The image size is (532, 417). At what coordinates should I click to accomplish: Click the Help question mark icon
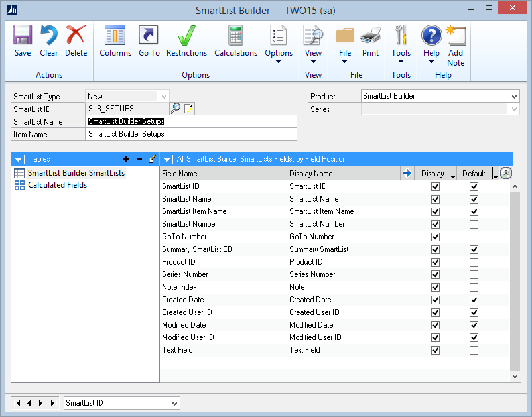(432, 35)
